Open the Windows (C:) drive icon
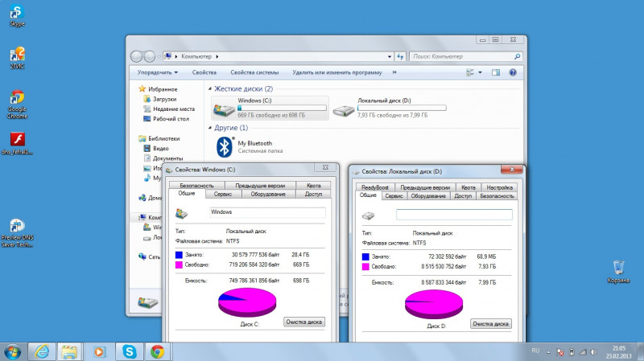644x361 pixels. tap(224, 109)
